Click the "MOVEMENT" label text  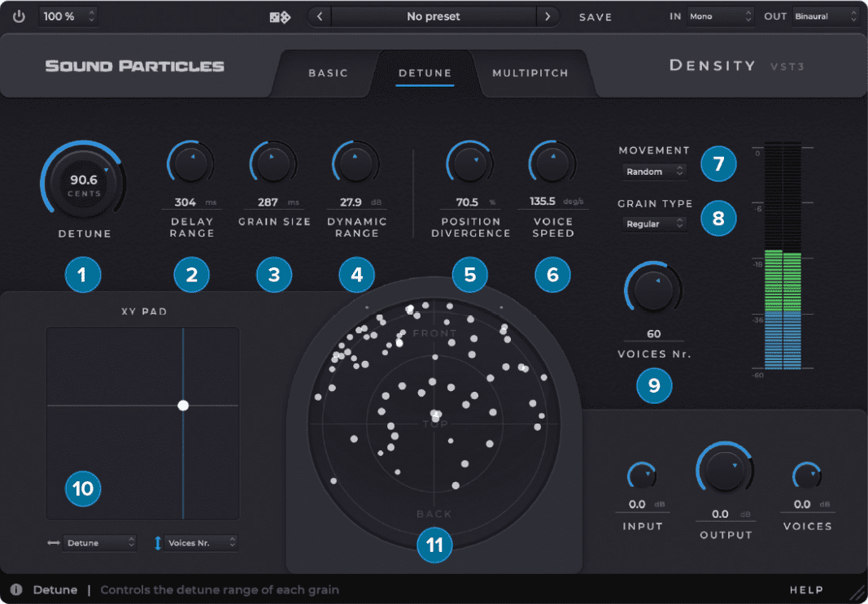654,150
